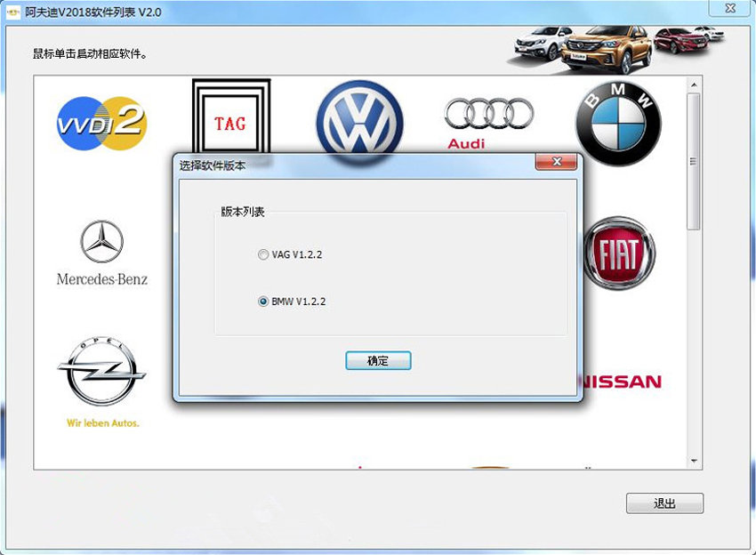
Task: Click the vertical scrollbar thumb
Action: click(x=694, y=162)
